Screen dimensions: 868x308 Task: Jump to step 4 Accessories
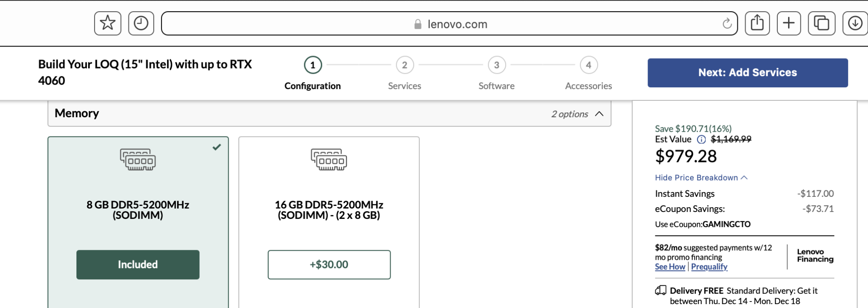tap(589, 66)
